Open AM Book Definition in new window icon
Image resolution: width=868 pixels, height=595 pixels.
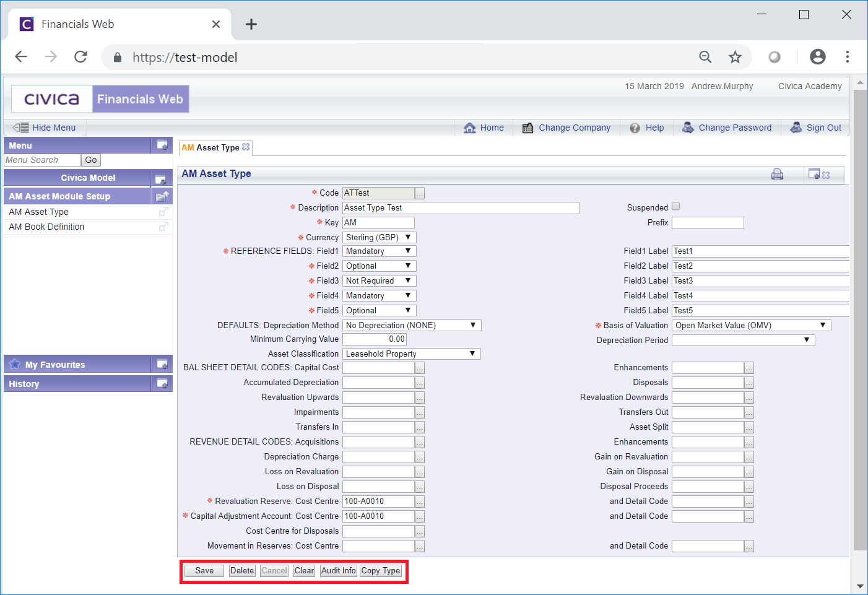pos(163,227)
